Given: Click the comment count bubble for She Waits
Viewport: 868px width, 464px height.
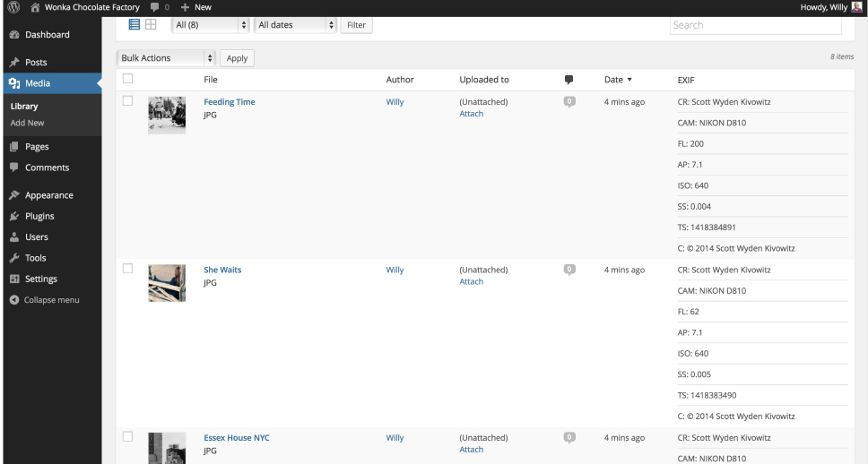Looking at the screenshot, I should point(569,270).
